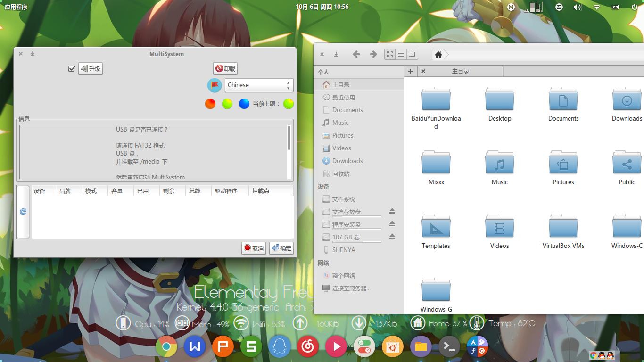Pick the blue theme color ball
This screenshot has height=362, width=644.
click(x=244, y=104)
